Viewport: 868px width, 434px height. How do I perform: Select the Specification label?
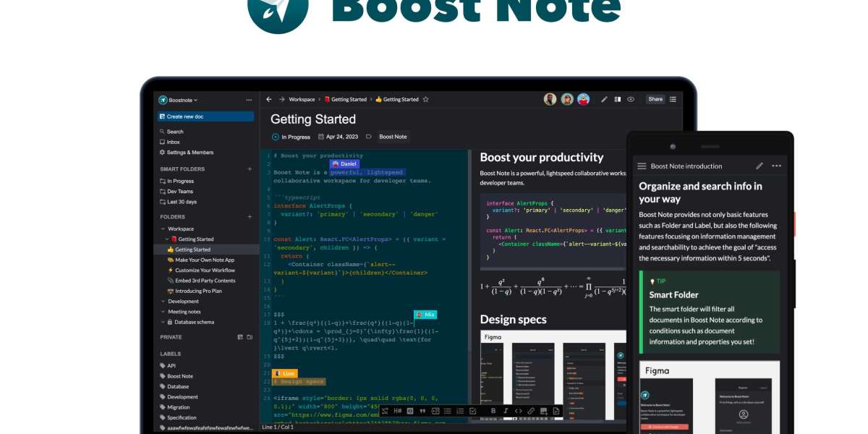pos(177,417)
